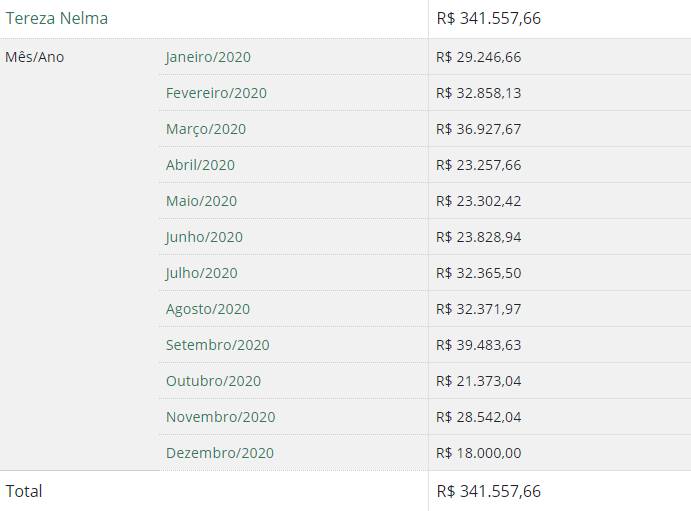The height and width of the screenshot is (511, 691).
Task: Select the Março/2020 link
Action: [x=206, y=129]
